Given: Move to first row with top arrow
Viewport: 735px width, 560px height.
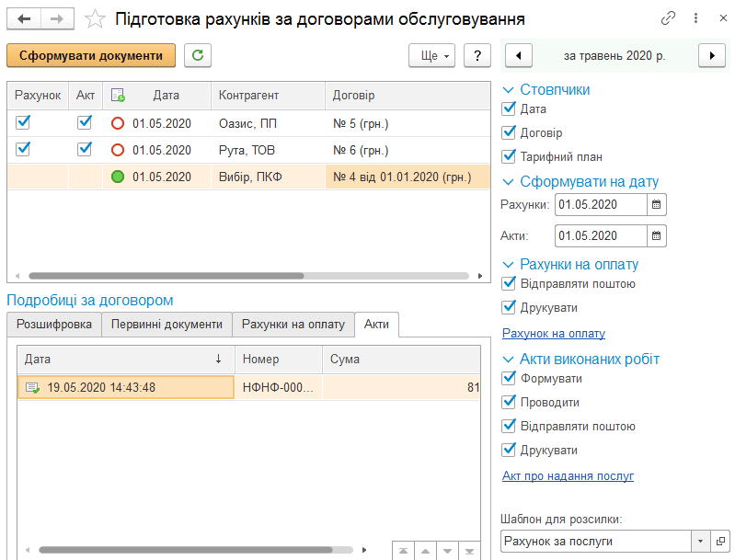Looking at the screenshot, I should tap(403, 551).
